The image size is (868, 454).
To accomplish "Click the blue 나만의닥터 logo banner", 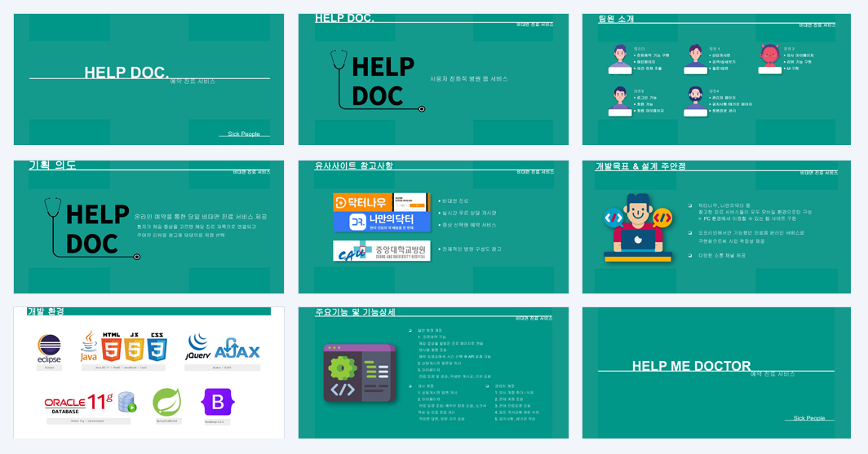I will click(x=382, y=222).
